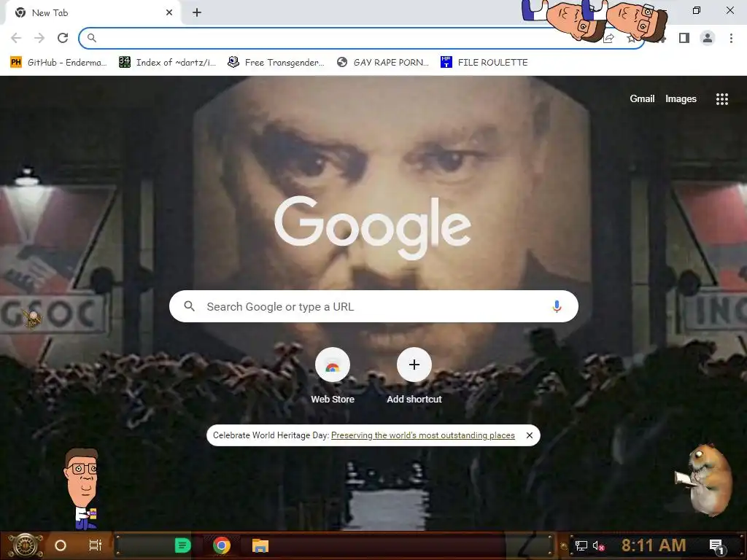Image resolution: width=747 pixels, height=560 pixels.
Task: Open Gmail from the top right
Action: click(x=642, y=98)
